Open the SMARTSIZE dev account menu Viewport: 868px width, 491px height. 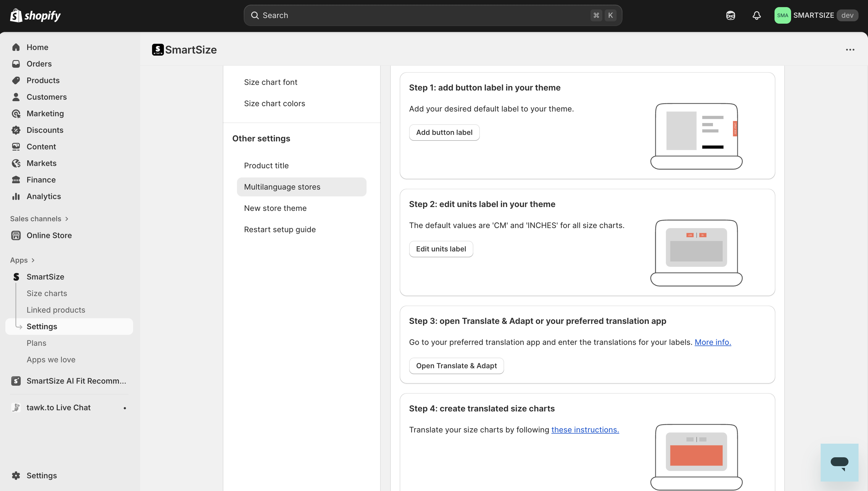coord(816,15)
